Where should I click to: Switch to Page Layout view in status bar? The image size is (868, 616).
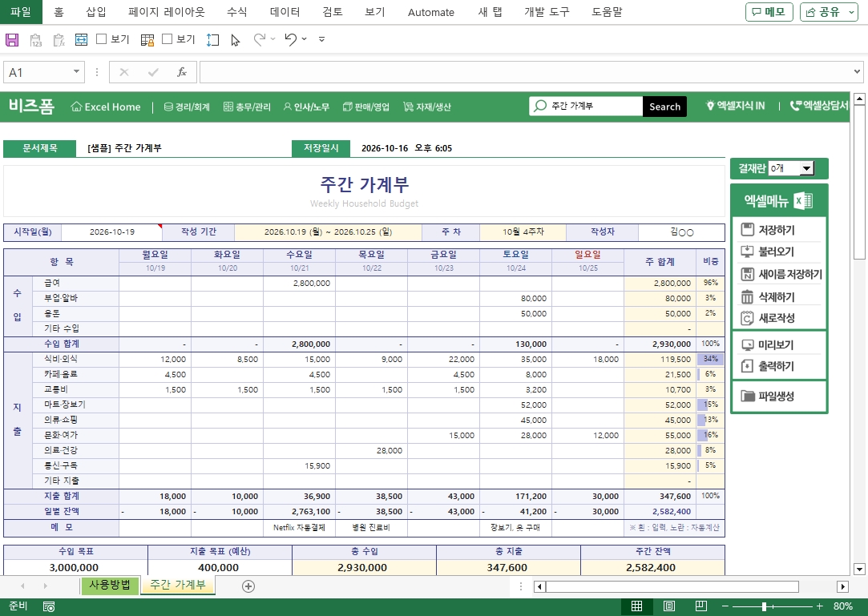point(668,606)
